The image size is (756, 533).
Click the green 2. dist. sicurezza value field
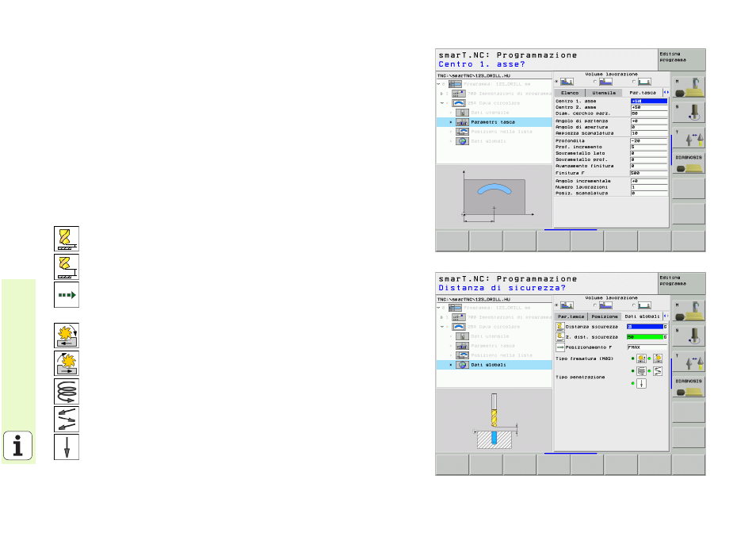(x=644, y=336)
